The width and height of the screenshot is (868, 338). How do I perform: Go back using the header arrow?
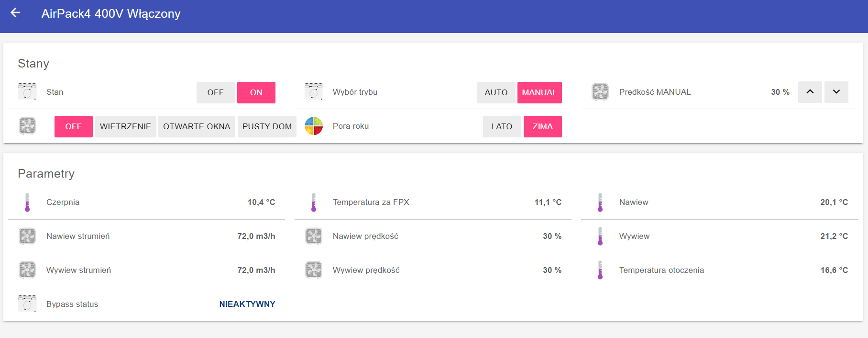click(15, 13)
